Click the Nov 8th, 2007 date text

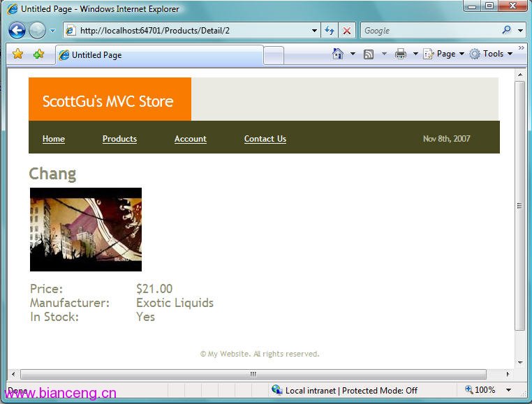point(447,139)
